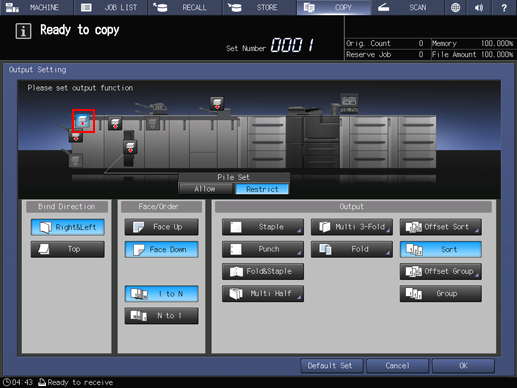Screen dimensions: 517x388
Task: Open Staple options
Action: [263, 227]
